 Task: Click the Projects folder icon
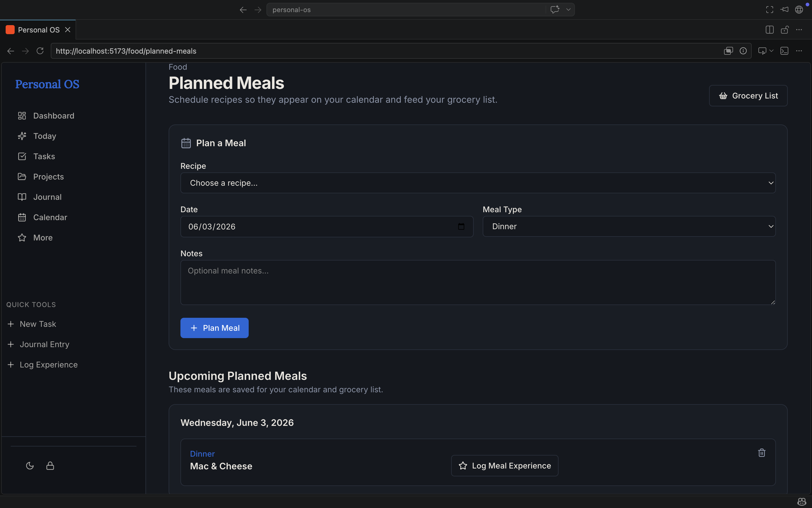point(22,177)
